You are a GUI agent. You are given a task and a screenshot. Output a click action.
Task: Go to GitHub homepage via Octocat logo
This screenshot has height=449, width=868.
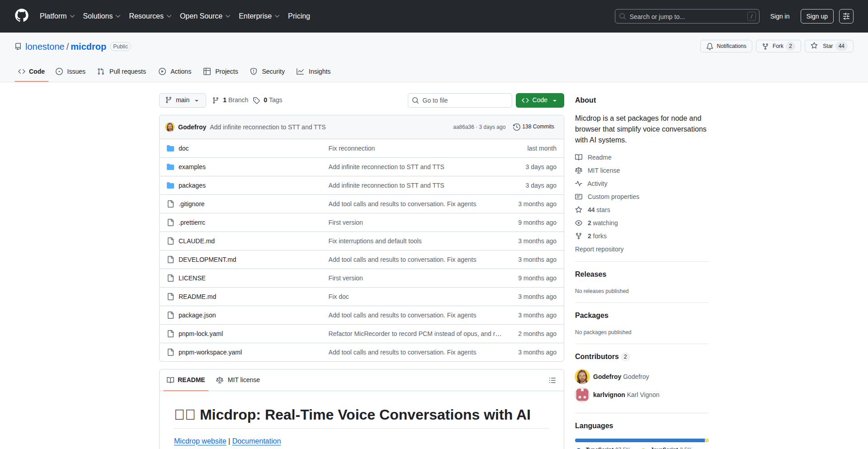point(22,16)
